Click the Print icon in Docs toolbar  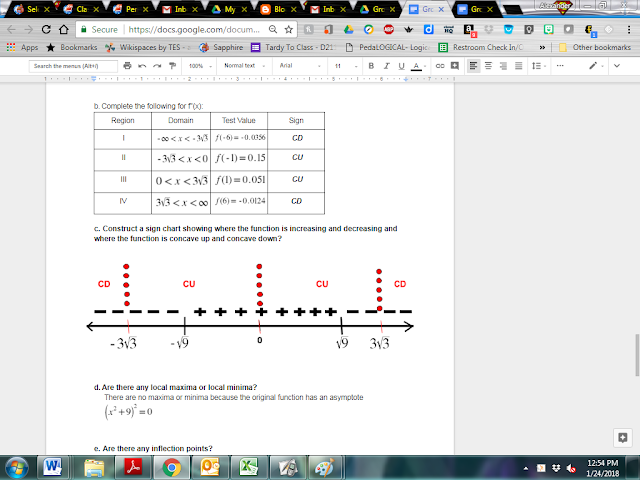point(127,66)
